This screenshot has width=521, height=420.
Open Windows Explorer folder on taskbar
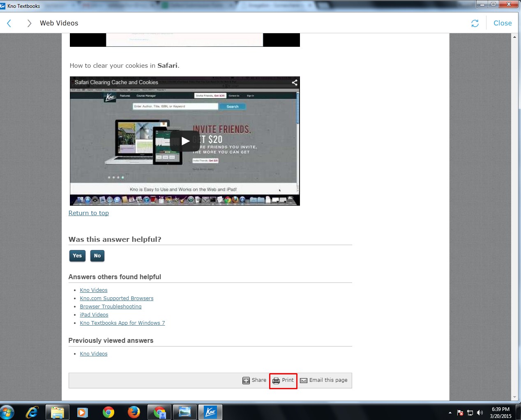pos(58,412)
